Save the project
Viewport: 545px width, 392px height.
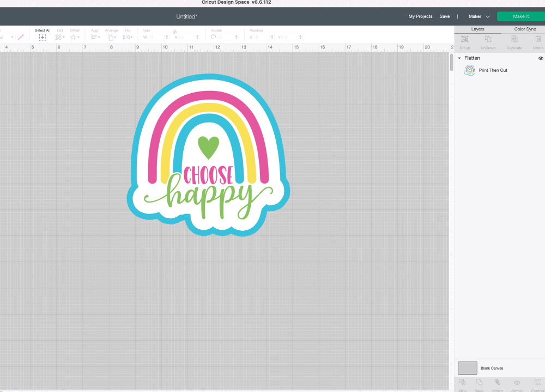point(445,16)
